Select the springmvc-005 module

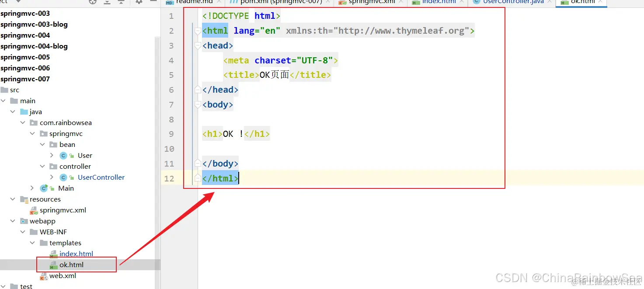point(25,57)
